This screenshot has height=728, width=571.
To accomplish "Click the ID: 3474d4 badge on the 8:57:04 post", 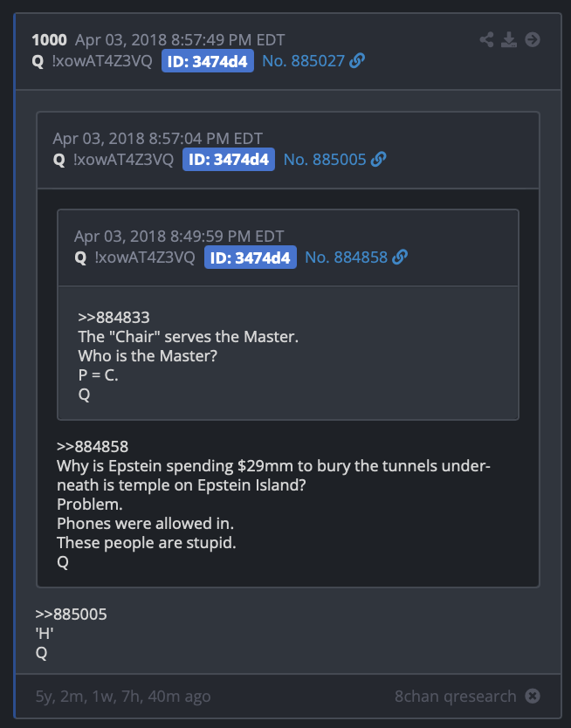I will (229, 159).
